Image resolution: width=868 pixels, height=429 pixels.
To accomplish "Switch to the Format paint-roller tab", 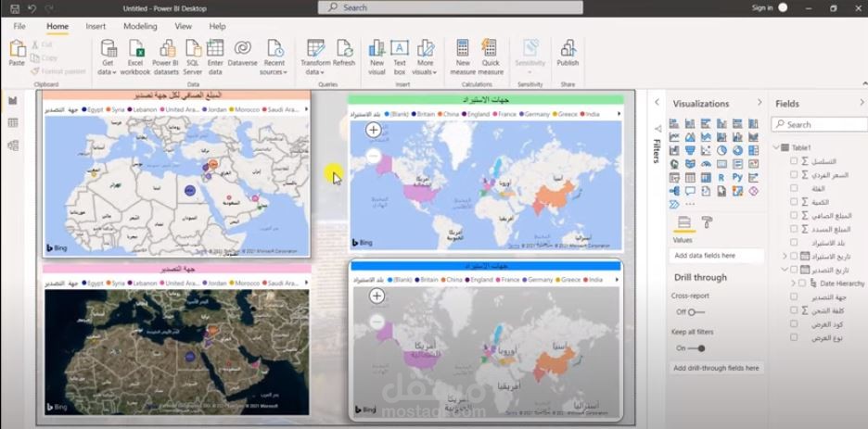I will click(707, 222).
